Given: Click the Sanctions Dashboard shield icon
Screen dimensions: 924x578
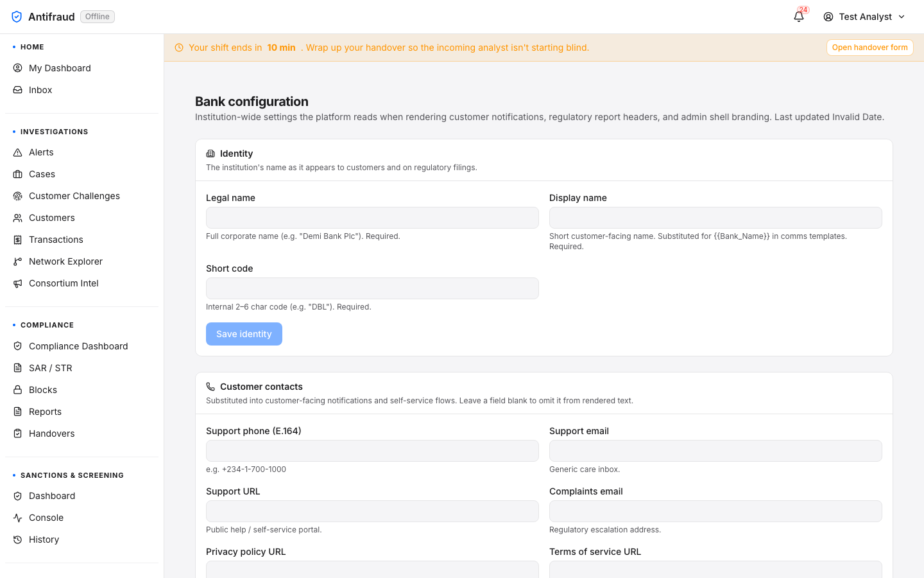Looking at the screenshot, I should click(18, 496).
